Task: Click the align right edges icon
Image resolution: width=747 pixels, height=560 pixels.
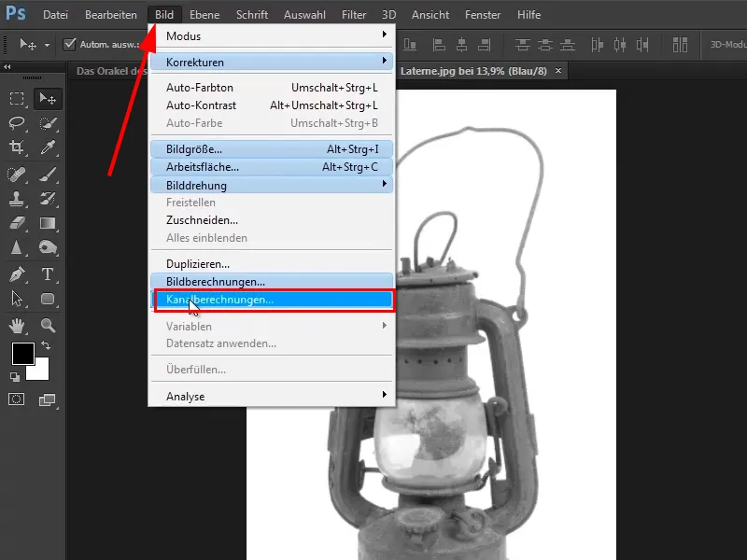Action: coord(484,45)
